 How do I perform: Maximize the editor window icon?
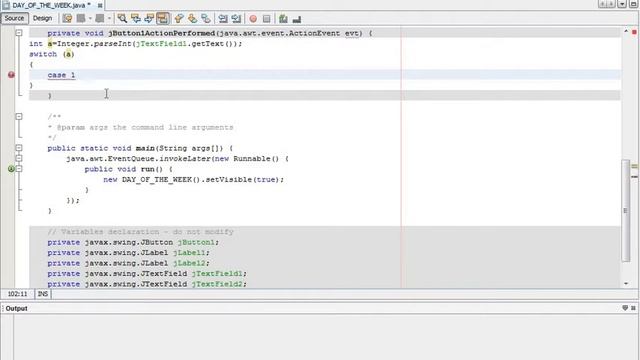633,4
